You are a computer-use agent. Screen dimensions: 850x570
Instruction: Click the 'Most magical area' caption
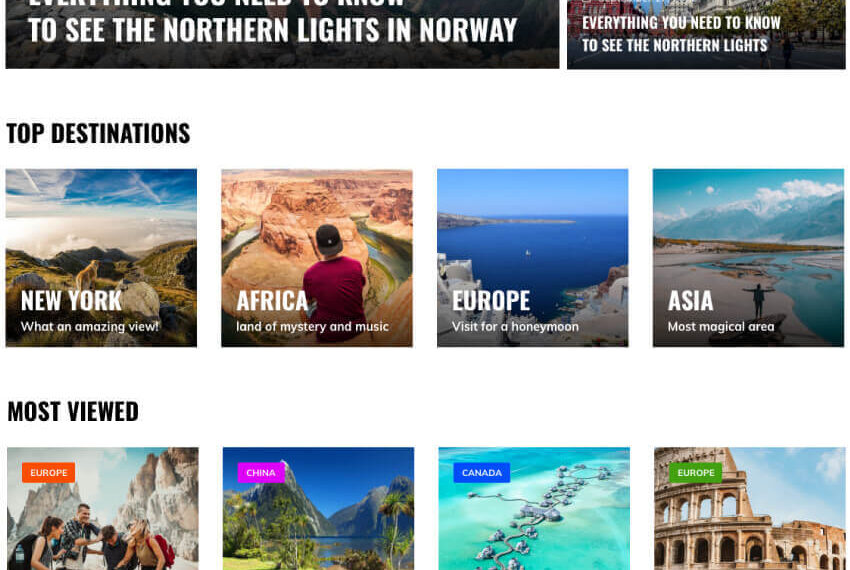pos(721,326)
